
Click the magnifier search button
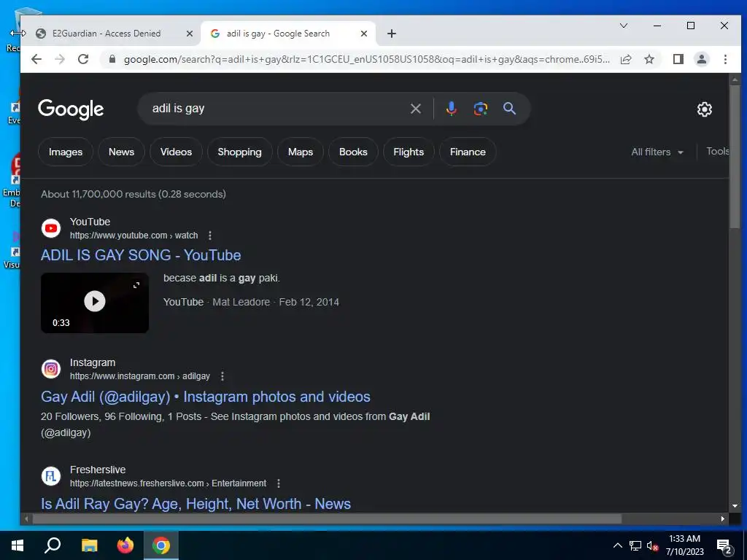click(x=510, y=109)
